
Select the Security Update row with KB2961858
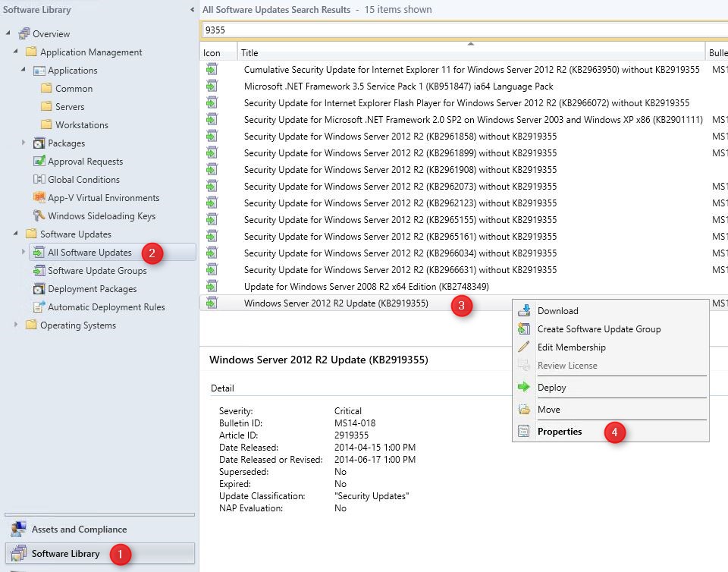464,137
